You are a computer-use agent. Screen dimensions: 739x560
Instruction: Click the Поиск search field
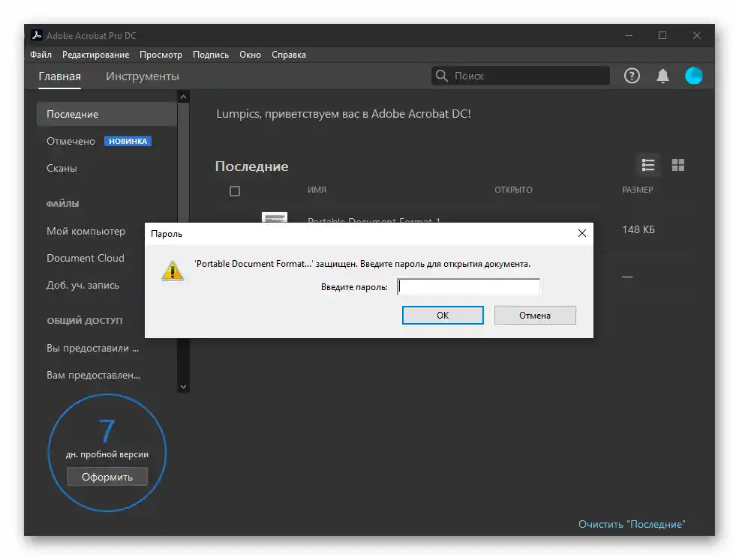coord(521,76)
